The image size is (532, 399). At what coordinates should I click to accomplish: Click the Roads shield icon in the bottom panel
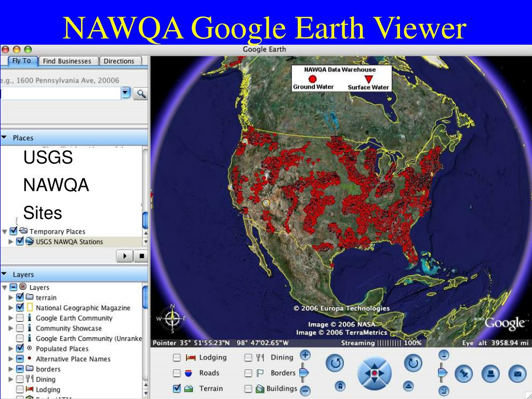point(188,373)
